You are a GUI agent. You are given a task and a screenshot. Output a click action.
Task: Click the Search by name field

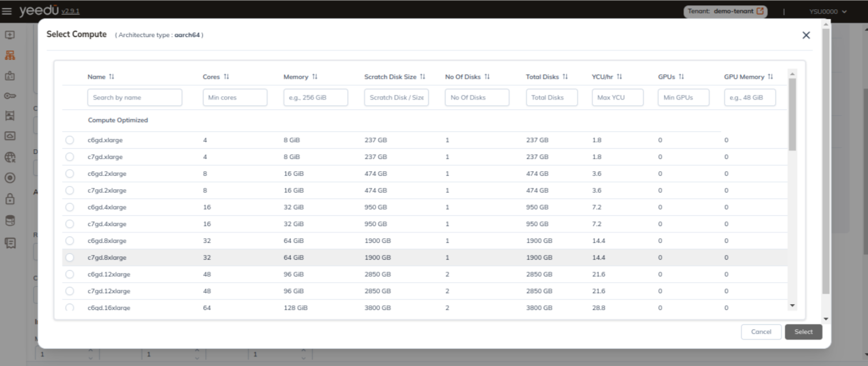135,98
